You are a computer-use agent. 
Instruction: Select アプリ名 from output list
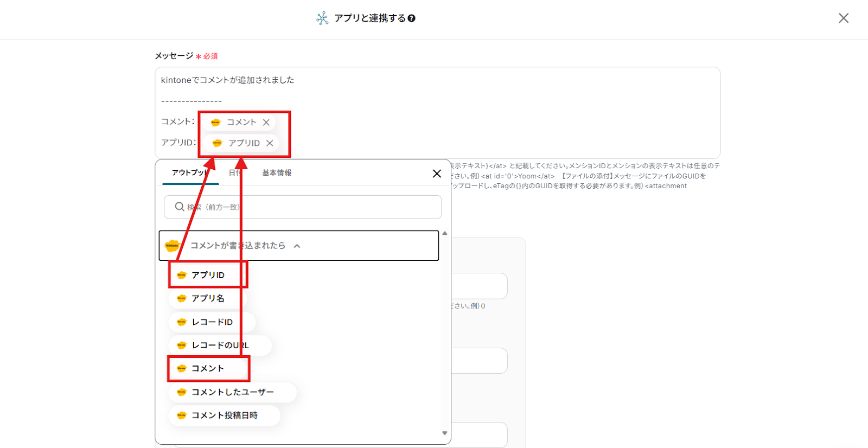tap(207, 298)
